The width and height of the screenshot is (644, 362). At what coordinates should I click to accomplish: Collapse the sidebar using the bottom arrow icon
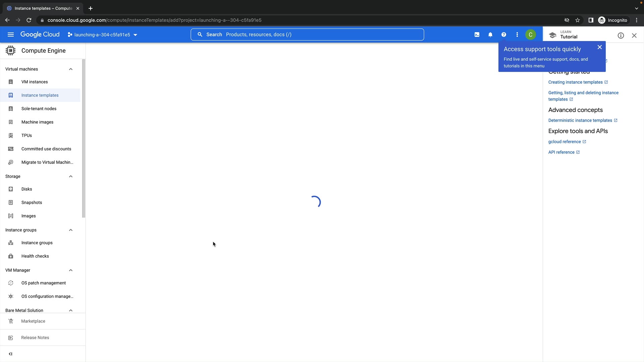point(10,354)
